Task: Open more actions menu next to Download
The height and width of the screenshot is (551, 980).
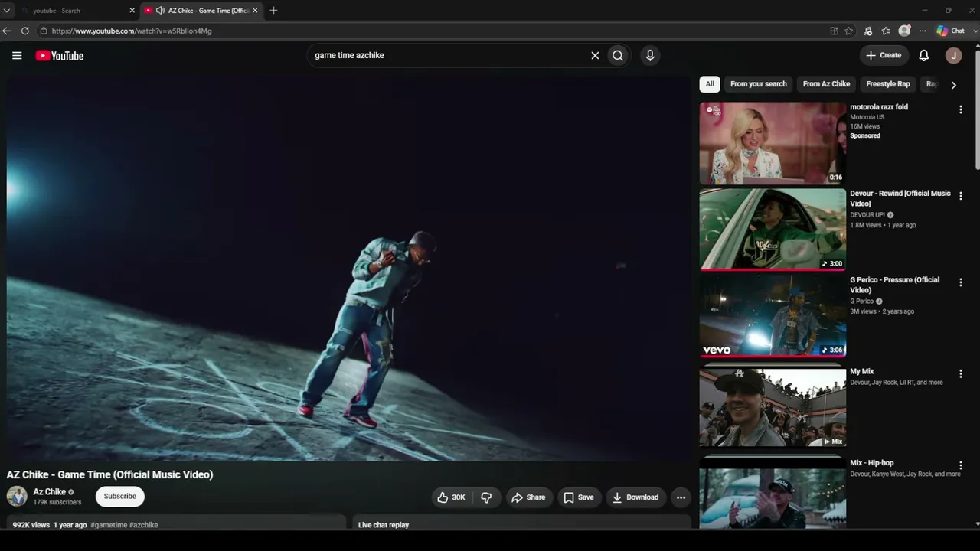Action: tap(681, 497)
